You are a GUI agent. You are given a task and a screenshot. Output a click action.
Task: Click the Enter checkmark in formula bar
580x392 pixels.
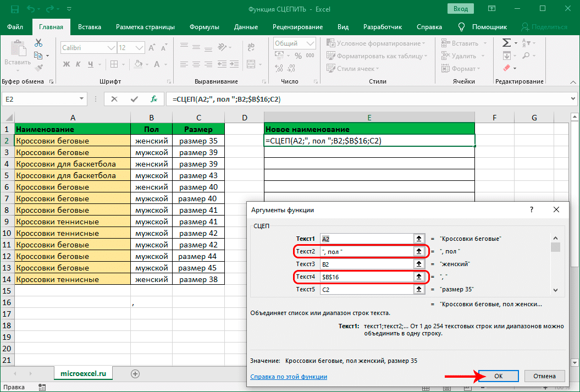pyautogui.click(x=134, y=100)
